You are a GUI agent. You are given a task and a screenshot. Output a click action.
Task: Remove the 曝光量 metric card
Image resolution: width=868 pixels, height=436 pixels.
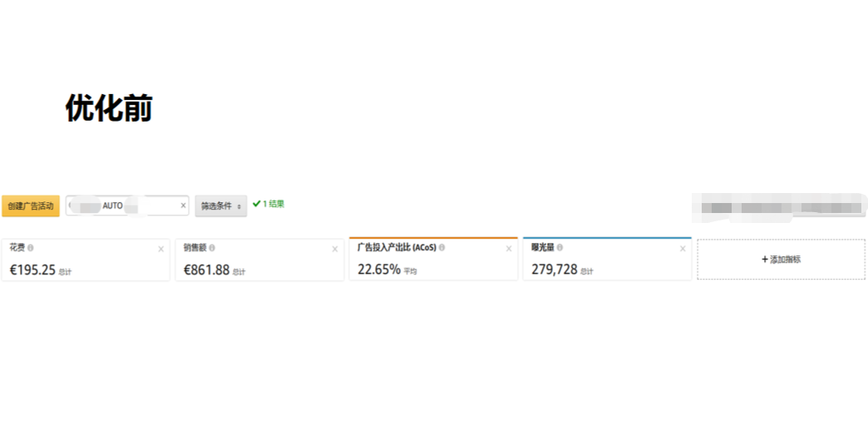(683, 249)
